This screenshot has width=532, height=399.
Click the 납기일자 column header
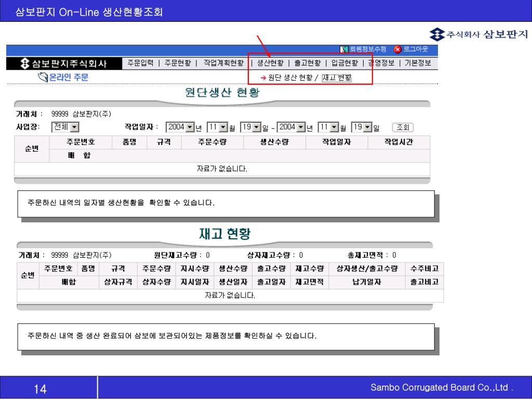click(x=367, y=282)
